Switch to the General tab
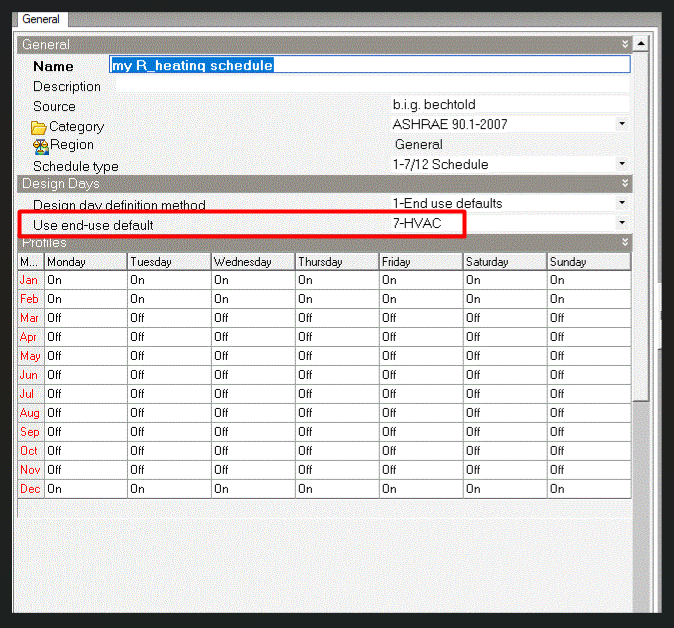The width and height of the screenshot is (674, 628). (x=41, y=19)
